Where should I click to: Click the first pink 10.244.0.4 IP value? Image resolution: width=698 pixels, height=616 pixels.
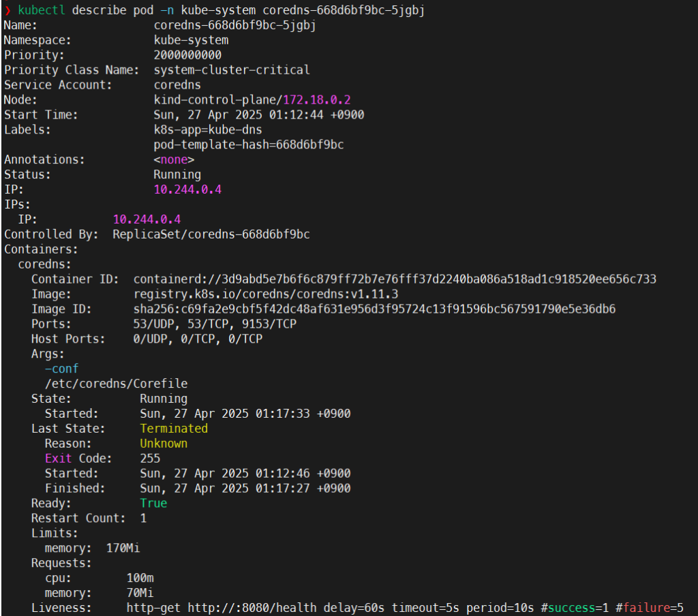coord(187,189)
